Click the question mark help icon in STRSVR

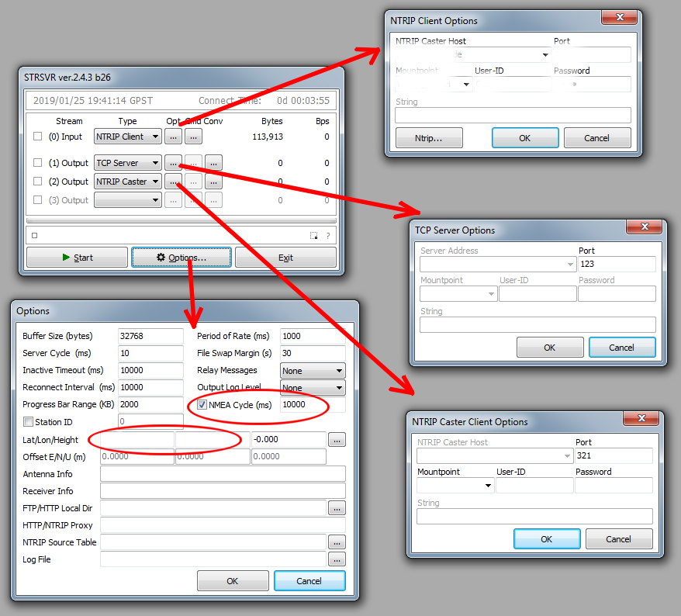coord(328,236)
